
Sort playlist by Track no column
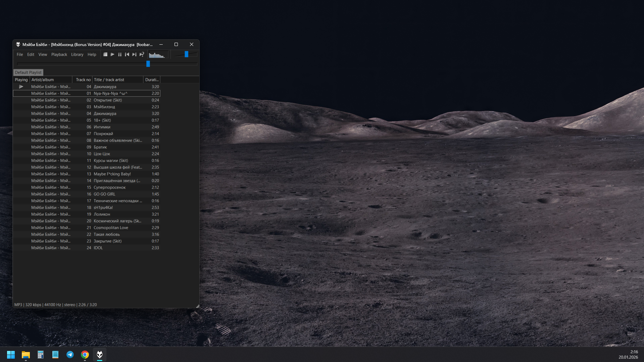click(83, 80)
